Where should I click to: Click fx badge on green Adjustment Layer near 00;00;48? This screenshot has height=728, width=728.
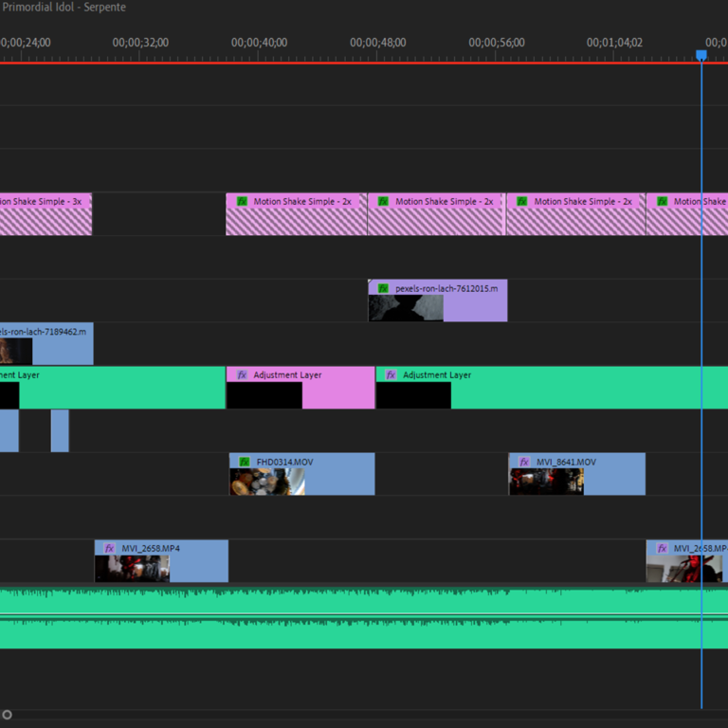[391, 374]
